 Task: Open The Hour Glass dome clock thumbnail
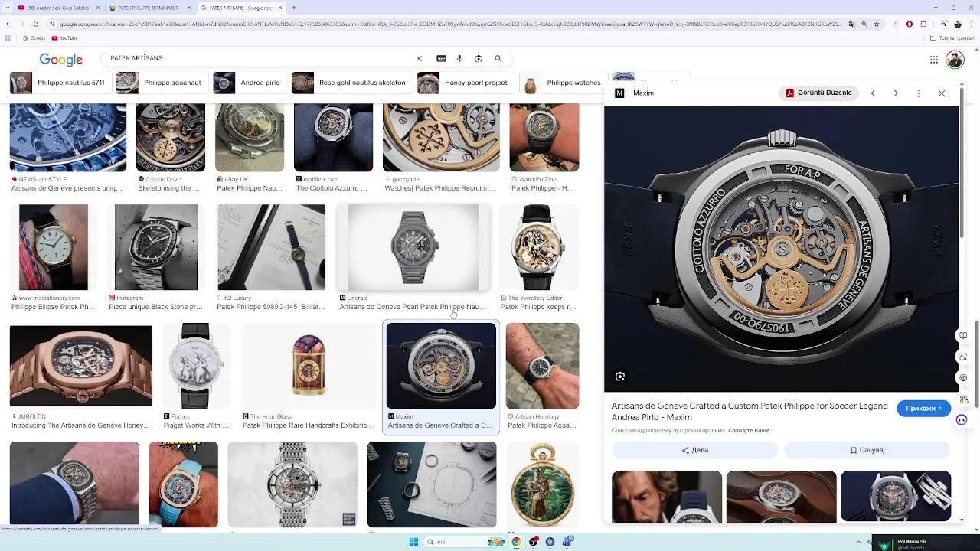pyautogui.click(x=308, y=366)
